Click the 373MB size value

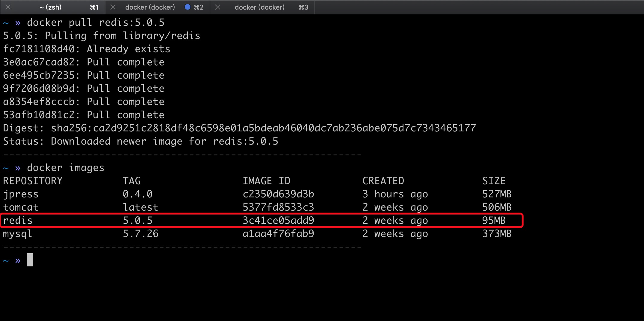(x=497, y=234)
